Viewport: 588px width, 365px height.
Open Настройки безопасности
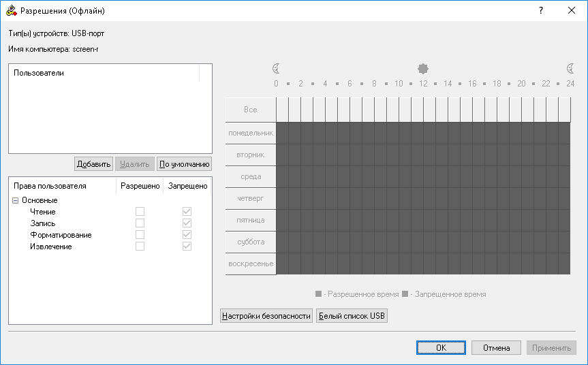266,316
